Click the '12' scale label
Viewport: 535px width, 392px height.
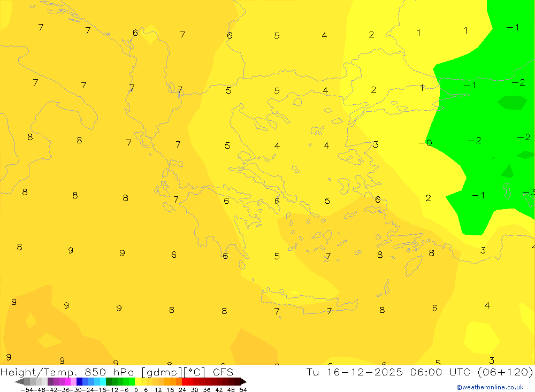pyautogui.click(x=158, y=390)
